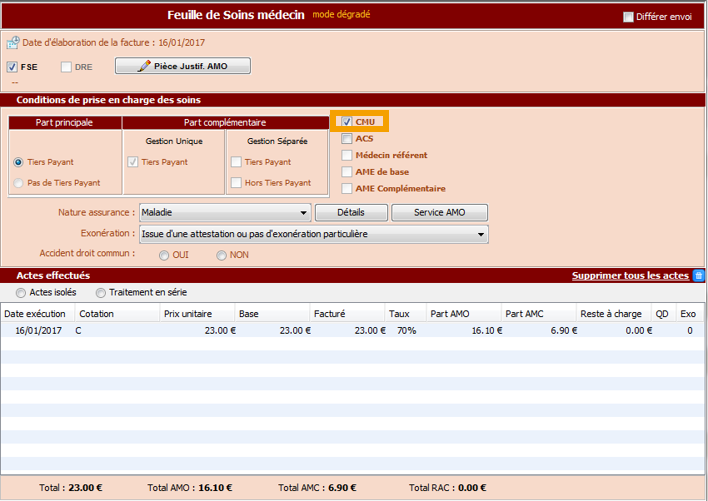Check the ACS option
The width and height of the screenshot is (708, 501).
pos(346,139)
